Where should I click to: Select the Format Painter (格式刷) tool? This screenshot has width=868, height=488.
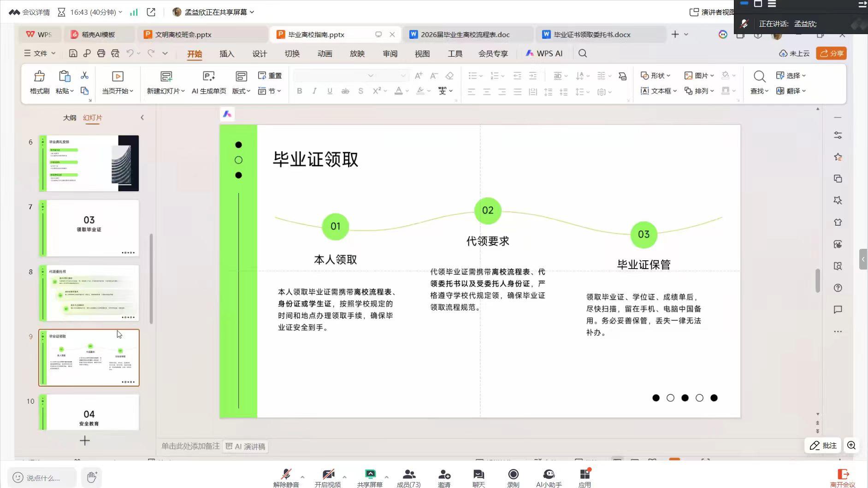pyautogui.click(x=40, y=82)
